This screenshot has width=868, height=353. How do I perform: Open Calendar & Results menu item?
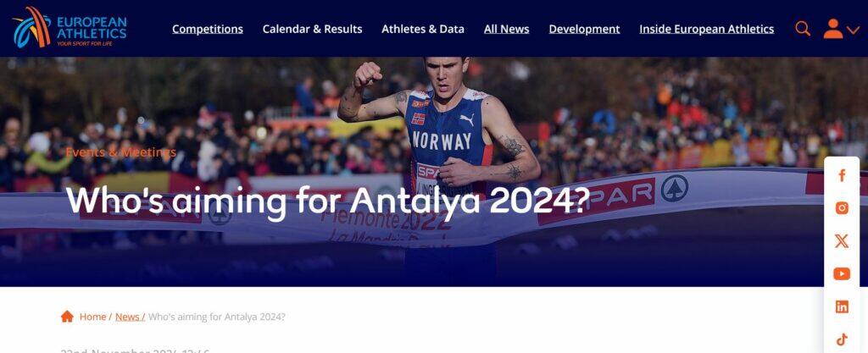[x=312, y=29]
